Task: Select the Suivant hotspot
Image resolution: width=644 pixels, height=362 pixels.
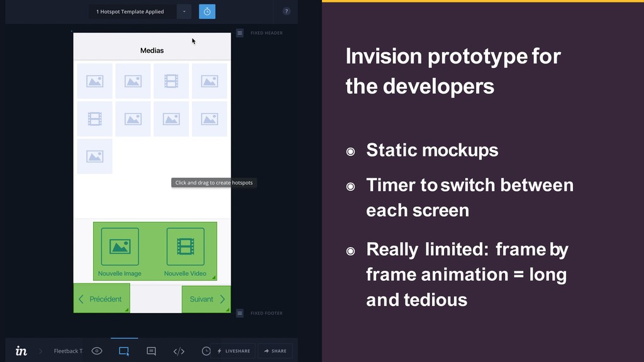Action: 206,299
